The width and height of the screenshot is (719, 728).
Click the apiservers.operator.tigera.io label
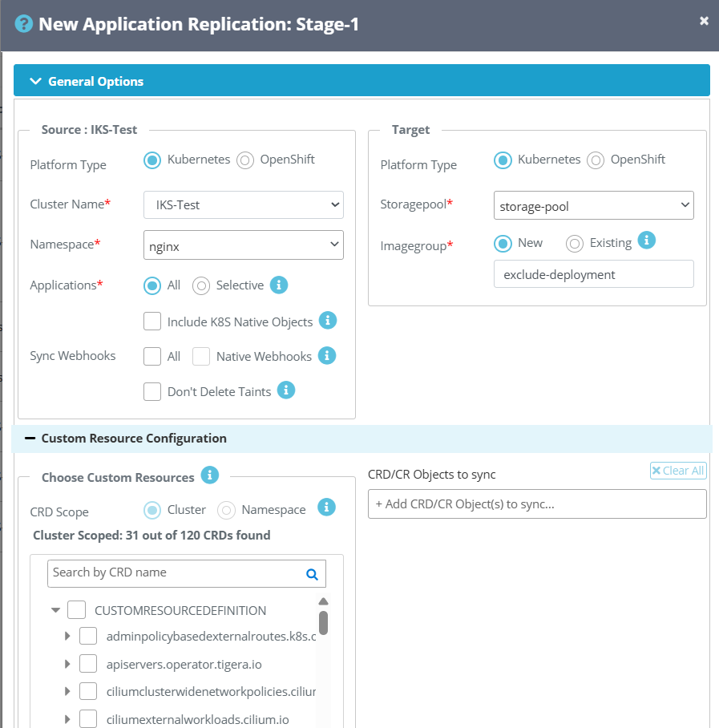(184, 665)
